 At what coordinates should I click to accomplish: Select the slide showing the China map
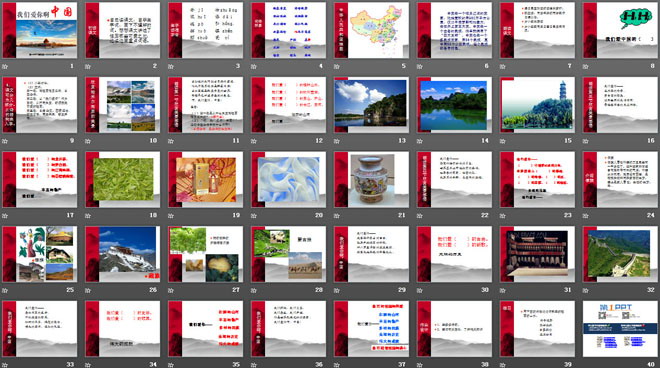point(371,30)
